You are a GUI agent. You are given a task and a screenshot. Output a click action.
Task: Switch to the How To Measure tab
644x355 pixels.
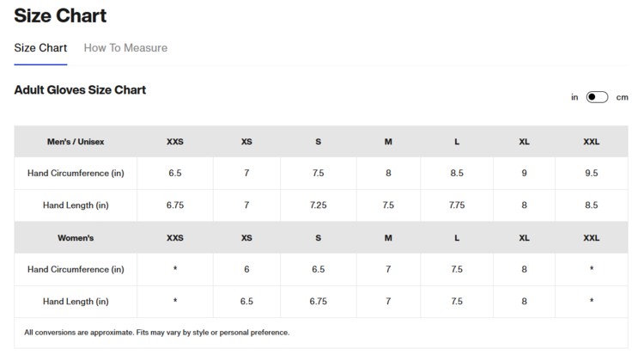pos(125,48)
